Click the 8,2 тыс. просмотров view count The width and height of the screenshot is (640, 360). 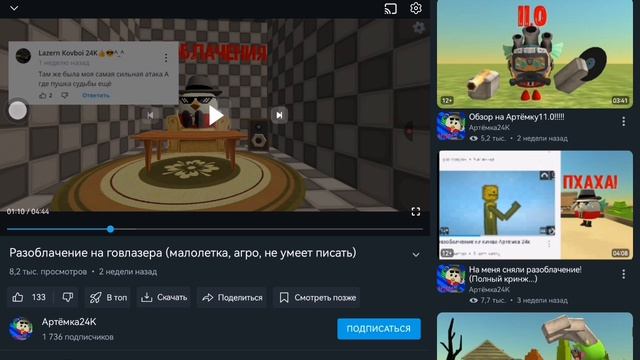coord(48,271)
